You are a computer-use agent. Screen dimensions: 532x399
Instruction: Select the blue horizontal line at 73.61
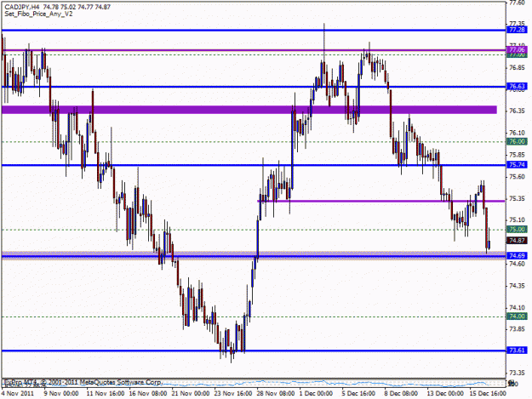coord(254,351)
